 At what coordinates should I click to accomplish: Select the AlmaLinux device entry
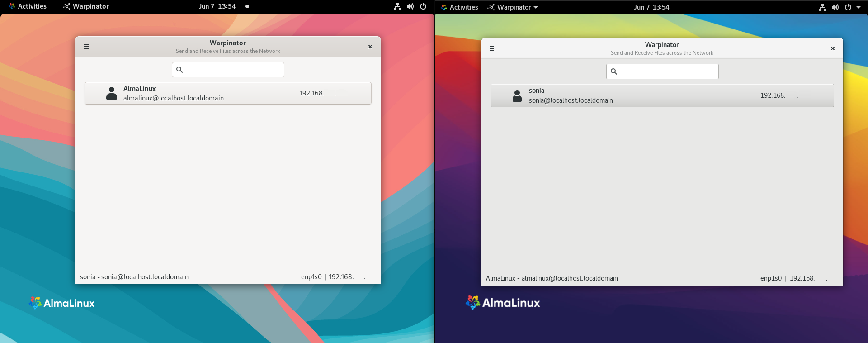coord(228,93)
